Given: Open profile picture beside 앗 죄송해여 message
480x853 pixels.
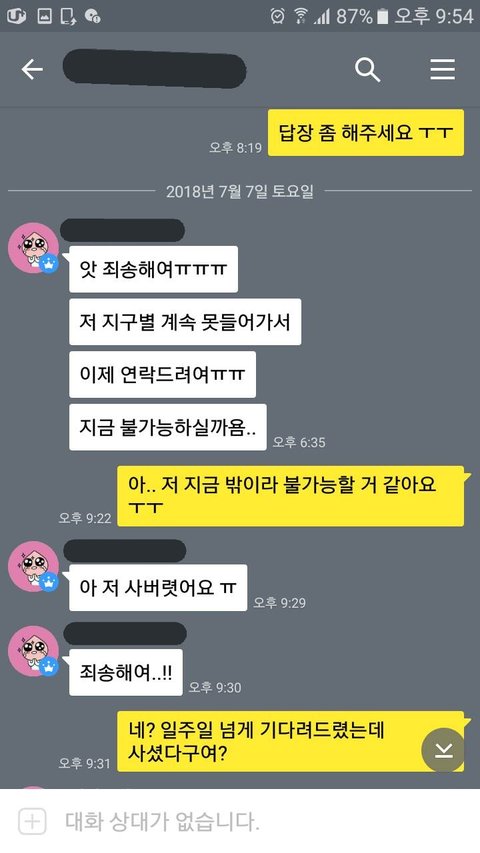Looking at the screenshot, I should [33, 248].
